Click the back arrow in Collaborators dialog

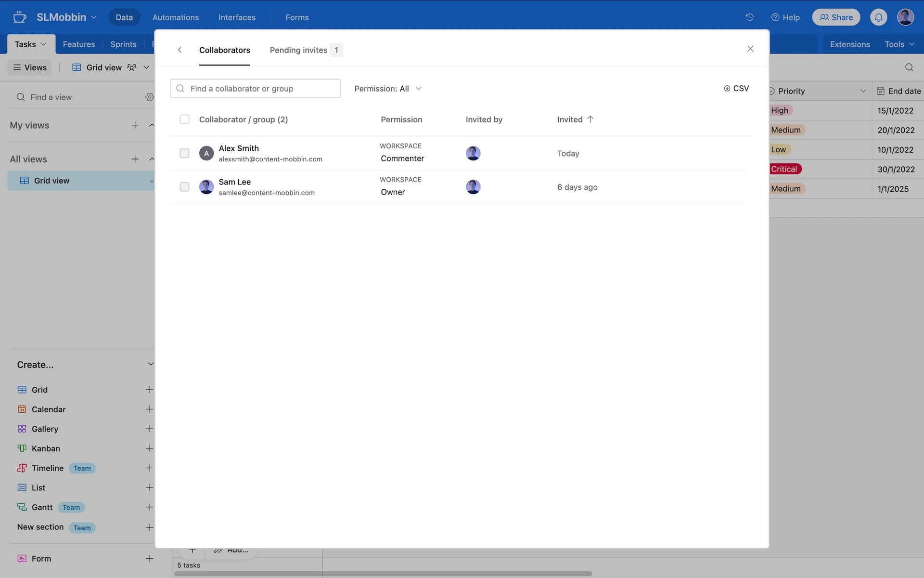180,50
